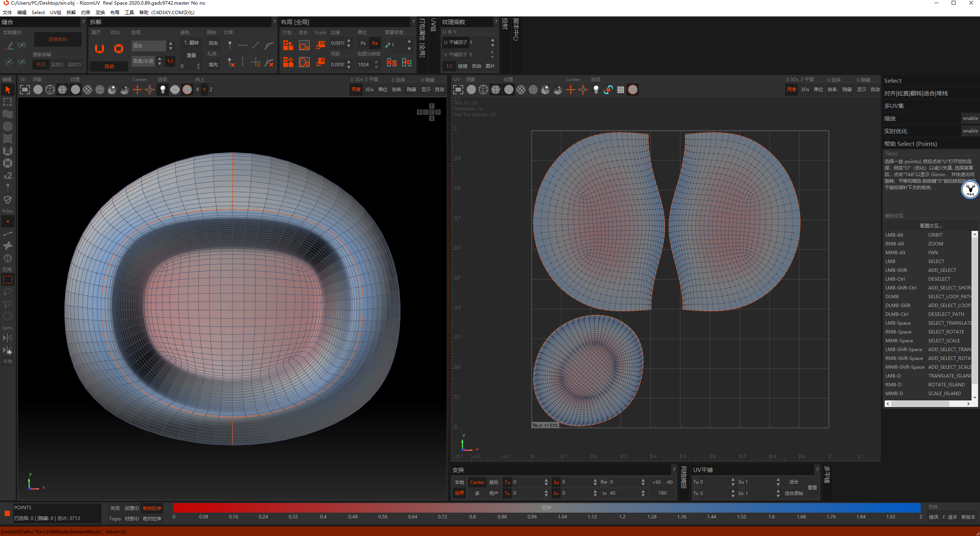Screen dimensions: 980x536
Task: Select the rectangle selection mode icon
Action: click(8, 280)
